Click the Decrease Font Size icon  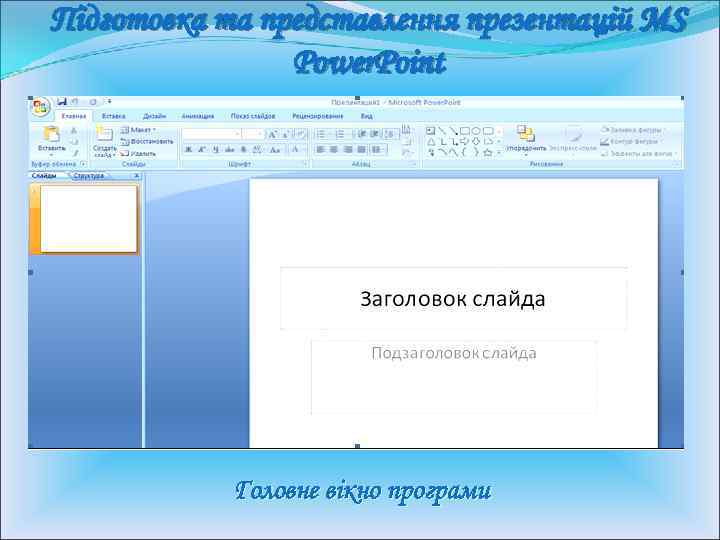click(x=285, y=134)
